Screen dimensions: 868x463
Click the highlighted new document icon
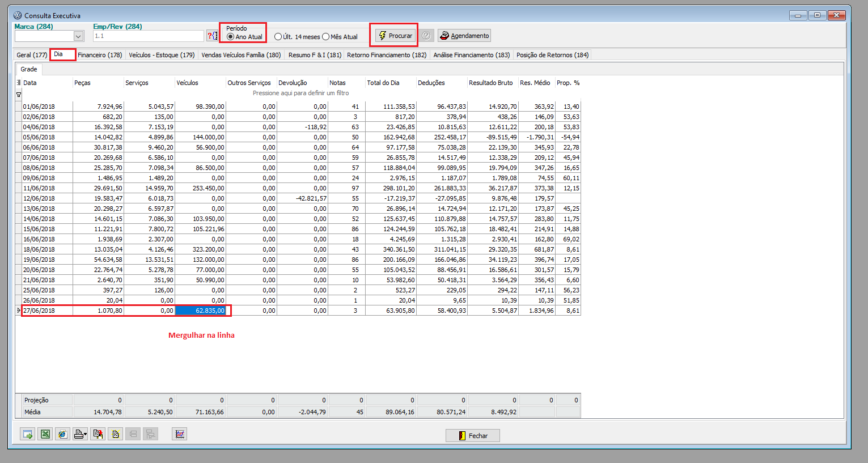click(x=115, y=434)
